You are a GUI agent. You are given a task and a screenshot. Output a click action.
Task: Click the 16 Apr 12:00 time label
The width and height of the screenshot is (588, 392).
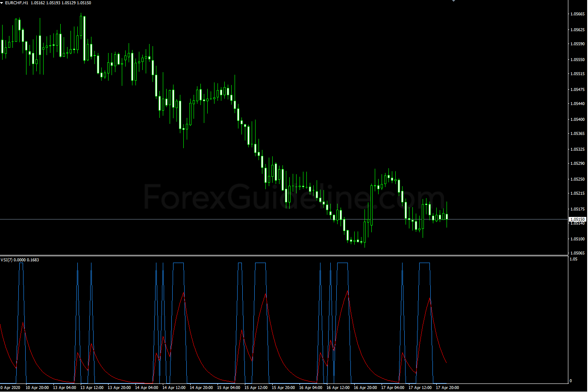tap(338, 388)
